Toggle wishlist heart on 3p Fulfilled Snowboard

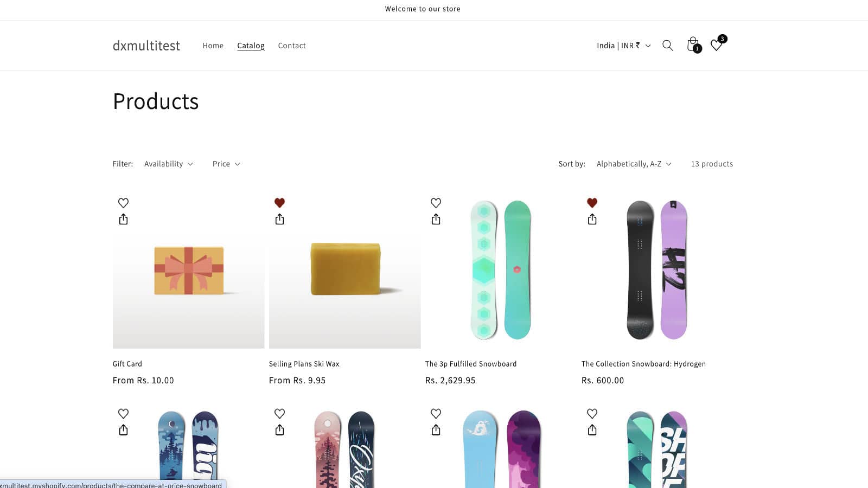click(x=436, y=203)
